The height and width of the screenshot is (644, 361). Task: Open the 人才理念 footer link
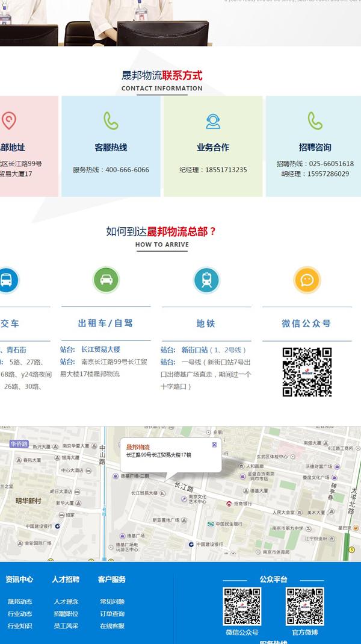click(66, 601)
